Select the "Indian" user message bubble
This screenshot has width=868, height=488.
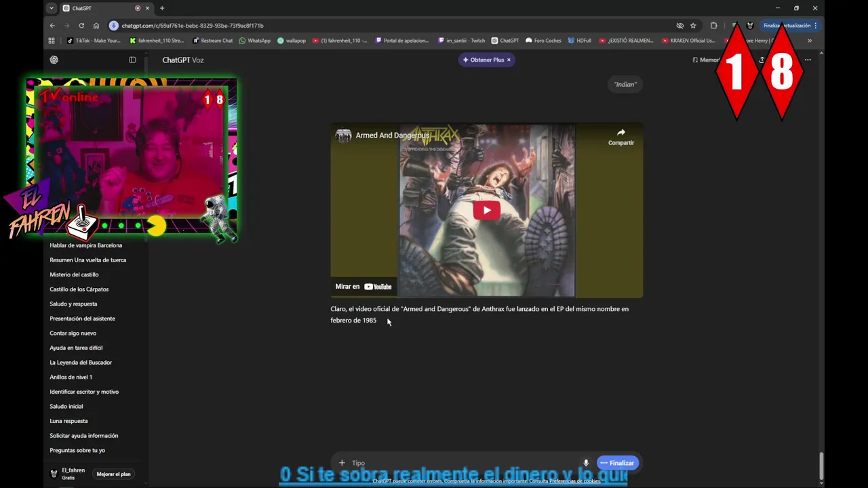coord(625,84)
